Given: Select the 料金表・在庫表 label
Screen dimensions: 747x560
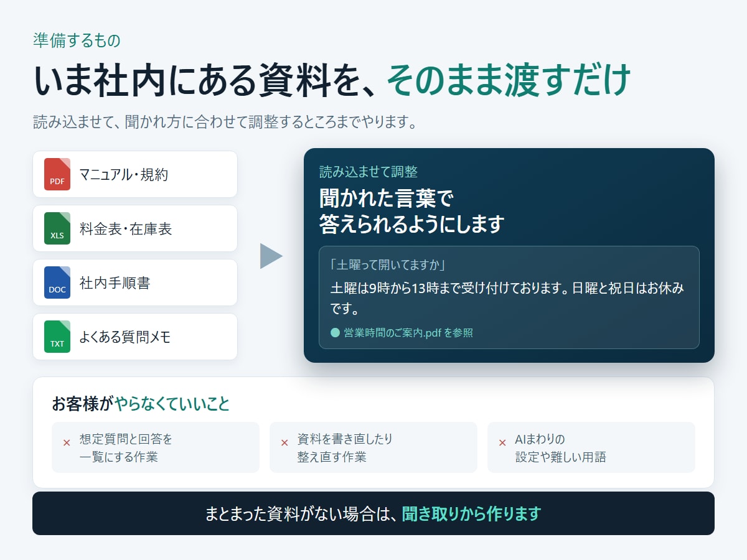Looking at the screenshot, I should [125, 229].
